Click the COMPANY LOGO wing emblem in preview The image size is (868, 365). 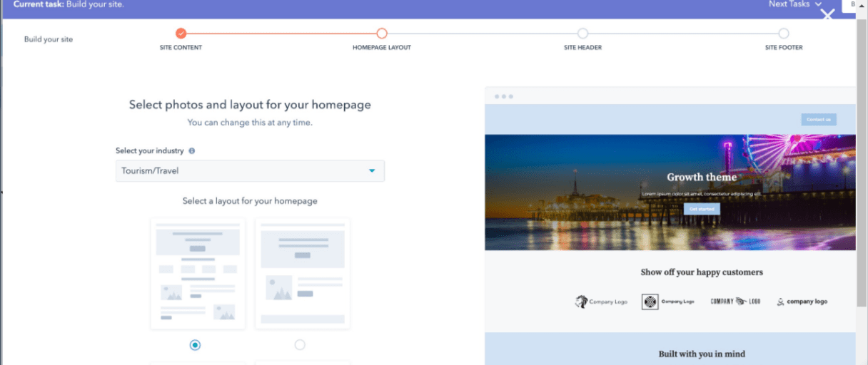[x=735, y=302]
